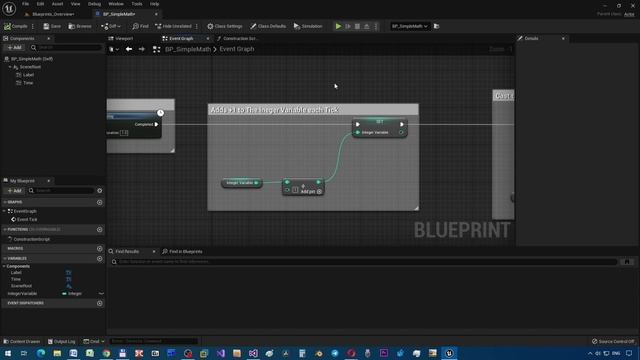Viewport: 640px width, 360px height.
Task: Open Hide Unrelated options menu
Action: (197, 26)
